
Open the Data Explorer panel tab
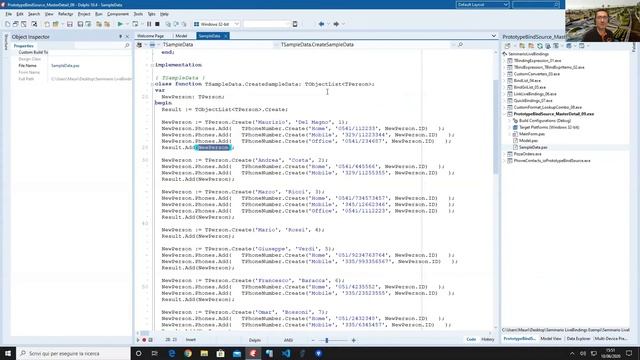[x=578, y=338]
